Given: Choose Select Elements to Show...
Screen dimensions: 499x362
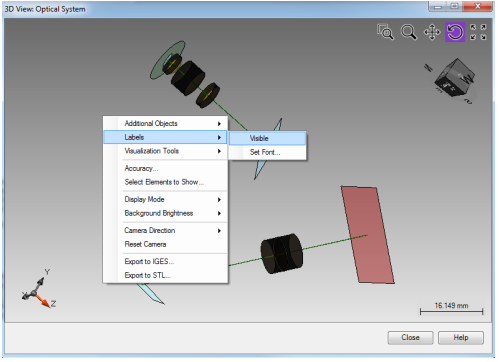Looking at the screenshot, I should (x=165, y=182).
